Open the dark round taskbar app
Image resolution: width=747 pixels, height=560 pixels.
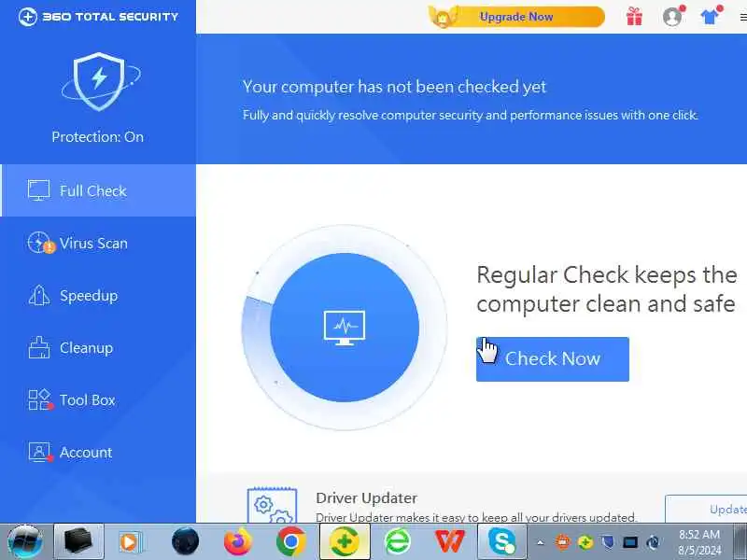coord(185,542)
